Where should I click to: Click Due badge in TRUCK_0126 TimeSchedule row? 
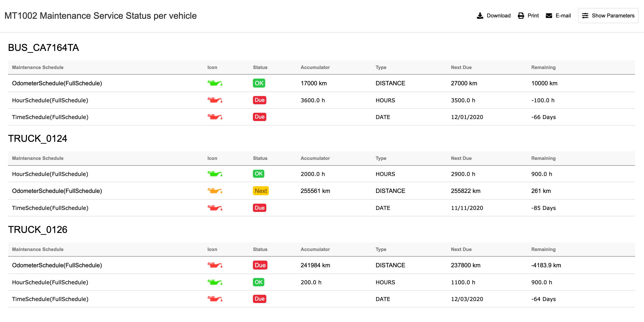tap(259, 299)
